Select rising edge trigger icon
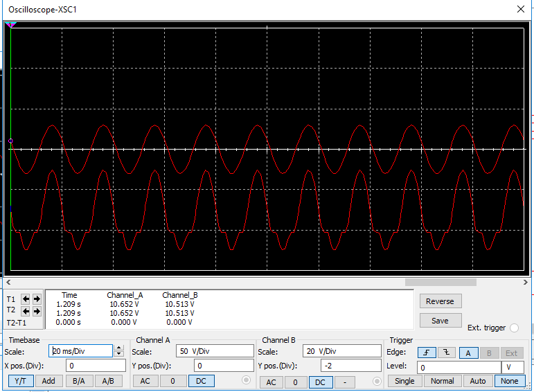Screen dimensions: 534x392 pyautogui.click(x=427, y=353)
